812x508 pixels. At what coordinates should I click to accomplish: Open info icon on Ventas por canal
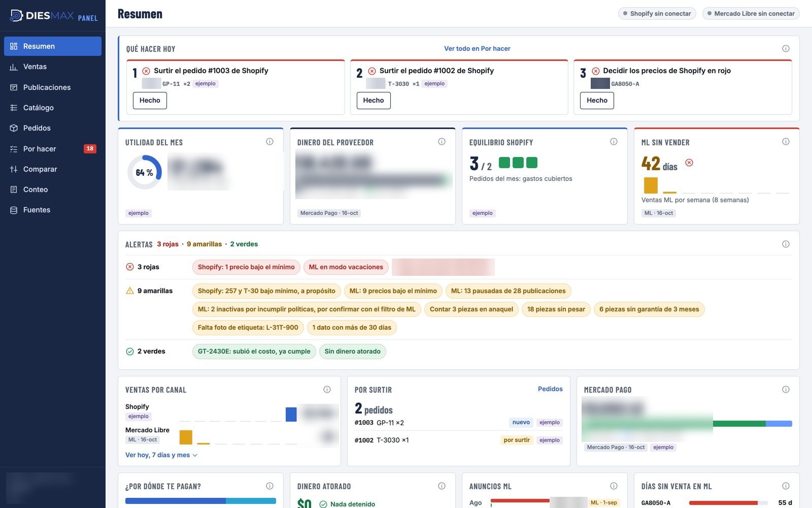click(x=327, y=390)
